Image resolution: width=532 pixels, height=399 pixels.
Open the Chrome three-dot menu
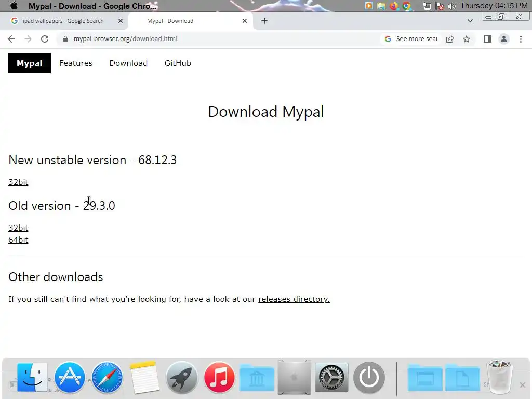click(521, 39)
